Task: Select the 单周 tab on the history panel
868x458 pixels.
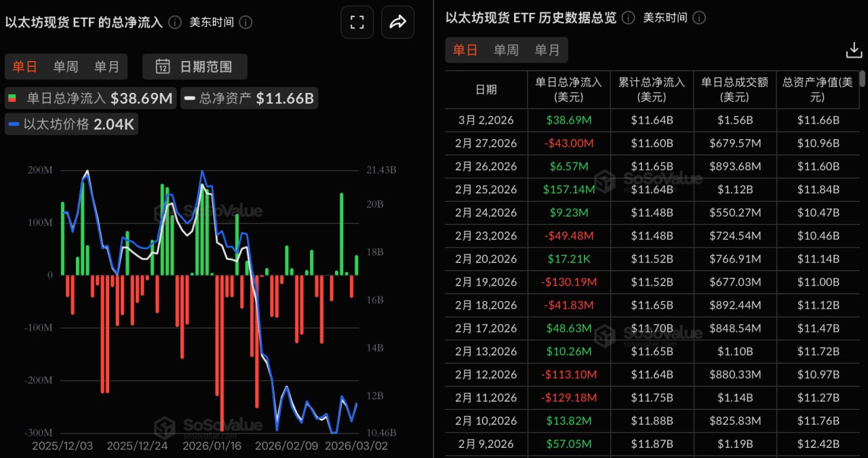Action: (x=506, y=50)
